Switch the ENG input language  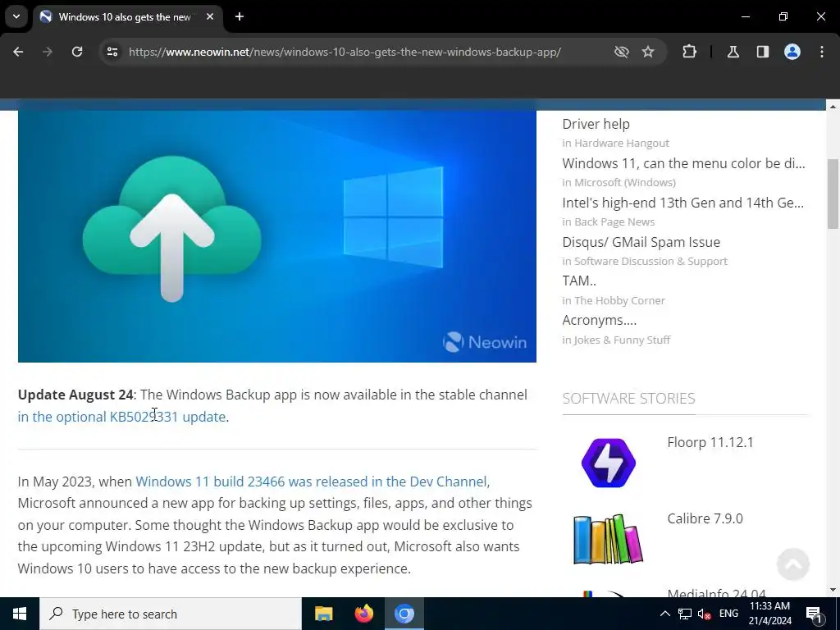pyautogui.click(x=728, y=614)
